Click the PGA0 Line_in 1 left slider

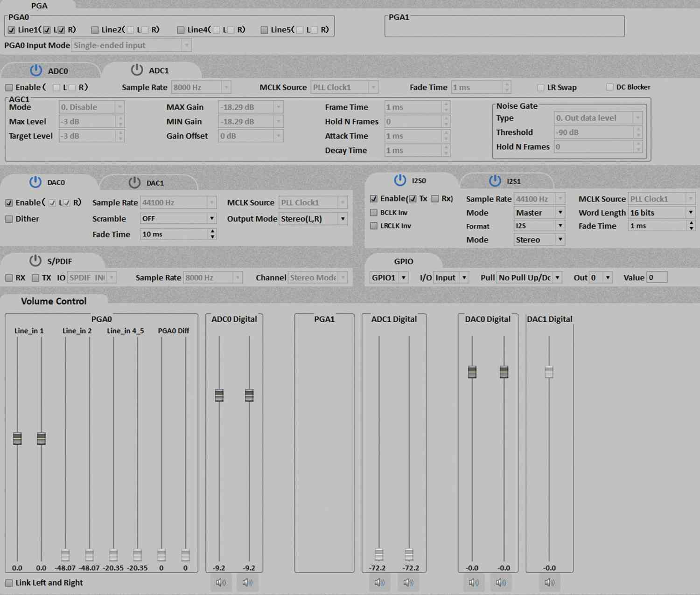[17, 438]
